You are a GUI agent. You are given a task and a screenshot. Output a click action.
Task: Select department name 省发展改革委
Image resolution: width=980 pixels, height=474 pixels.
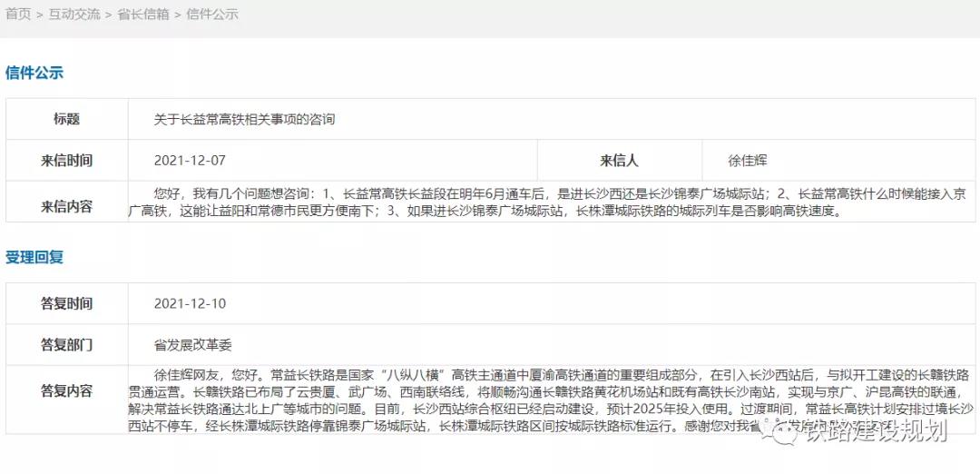[192, 344]
